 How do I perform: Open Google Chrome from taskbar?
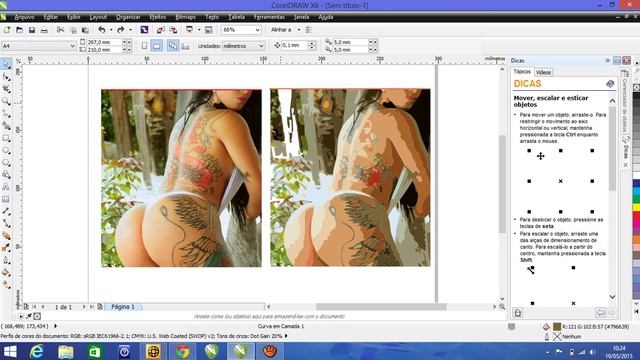tap(182, 351)
